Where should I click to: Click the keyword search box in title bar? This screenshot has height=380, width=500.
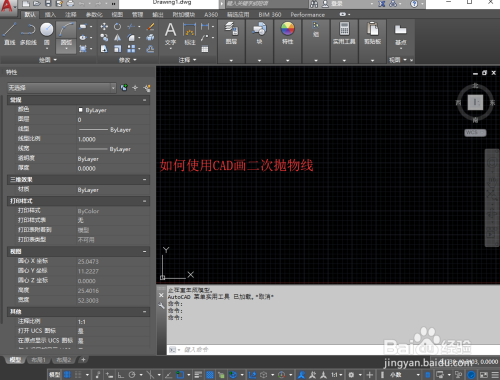coord(266,4)
